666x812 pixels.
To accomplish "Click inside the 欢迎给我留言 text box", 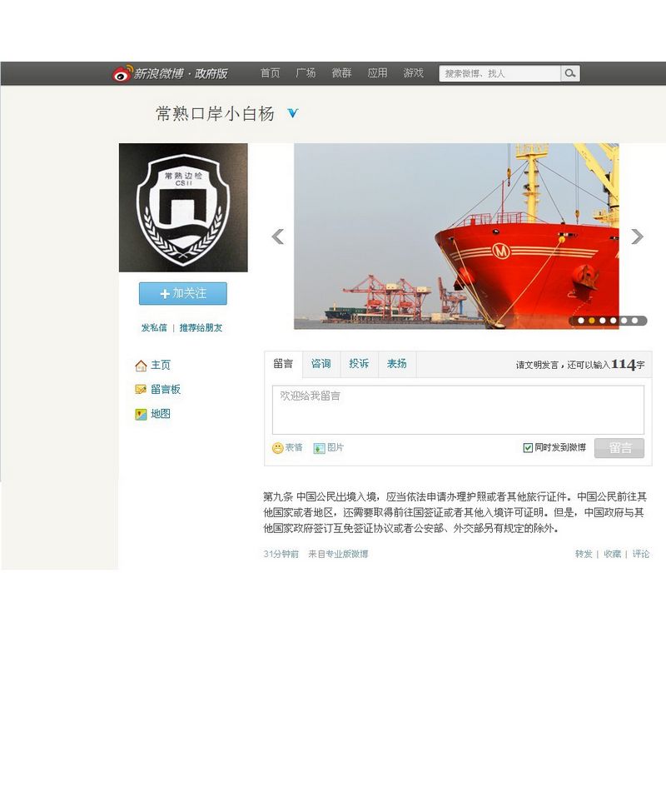I will point(459,410).
